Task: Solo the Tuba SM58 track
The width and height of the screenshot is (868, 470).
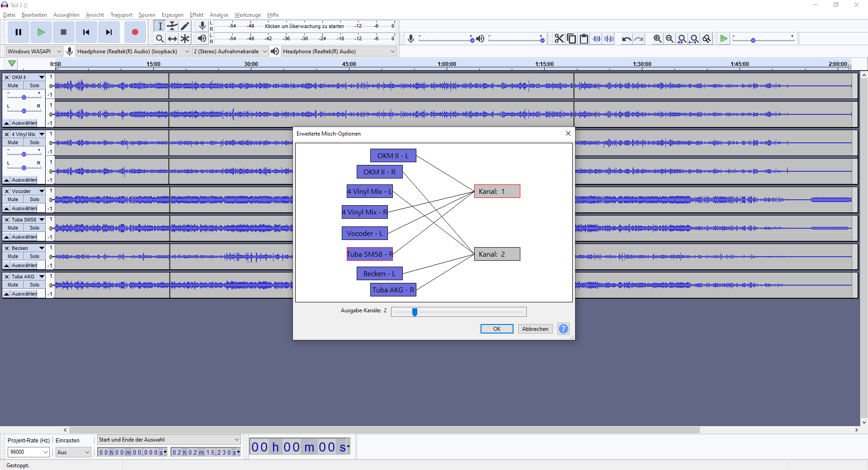Action: 34,228
